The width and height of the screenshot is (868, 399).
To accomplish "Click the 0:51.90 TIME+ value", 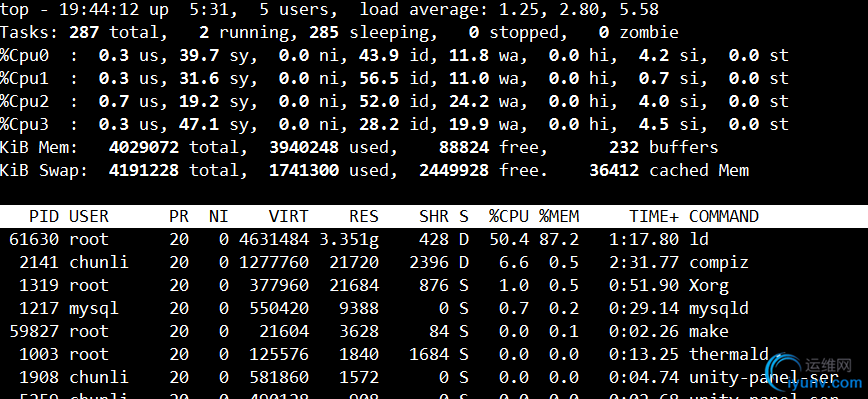I will click(644, 286).
